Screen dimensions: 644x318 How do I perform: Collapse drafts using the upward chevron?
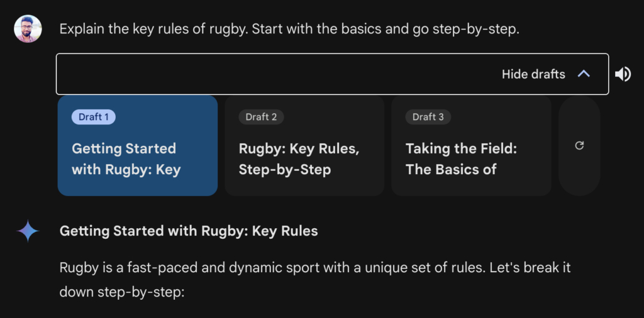pyautogui.click(x=584, y=74)
